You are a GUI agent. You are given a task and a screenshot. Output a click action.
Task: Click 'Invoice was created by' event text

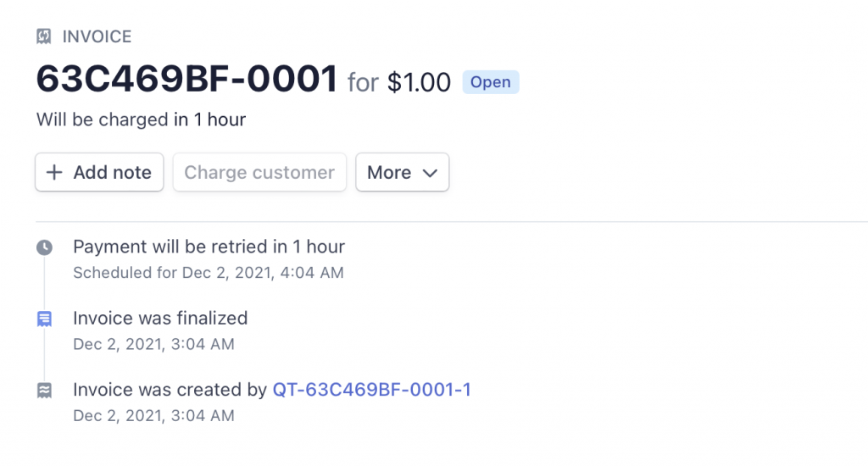point(170,390)
